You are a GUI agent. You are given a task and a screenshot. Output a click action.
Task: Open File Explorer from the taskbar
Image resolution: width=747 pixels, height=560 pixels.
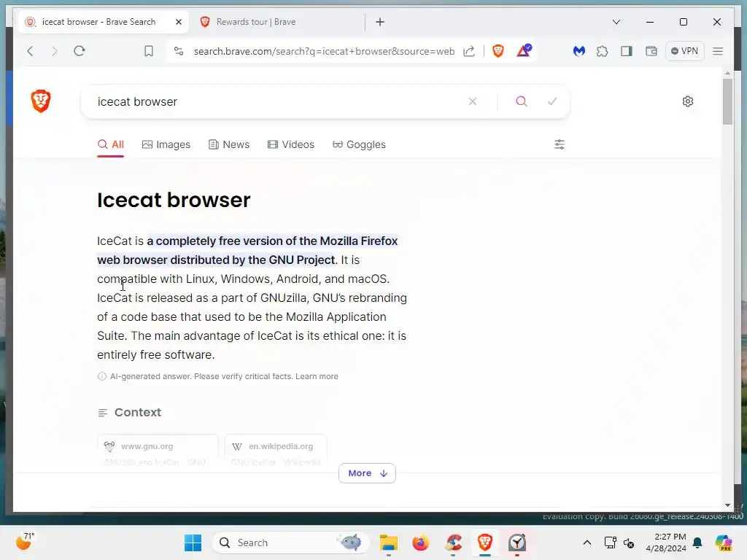(389, 542)
